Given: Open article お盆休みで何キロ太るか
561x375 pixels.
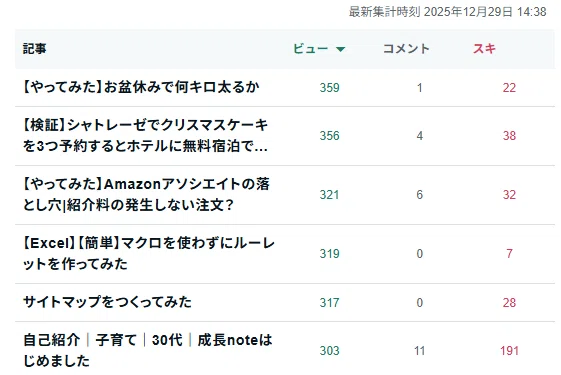Looking at the screenshot, I should [x=141, y=87].
